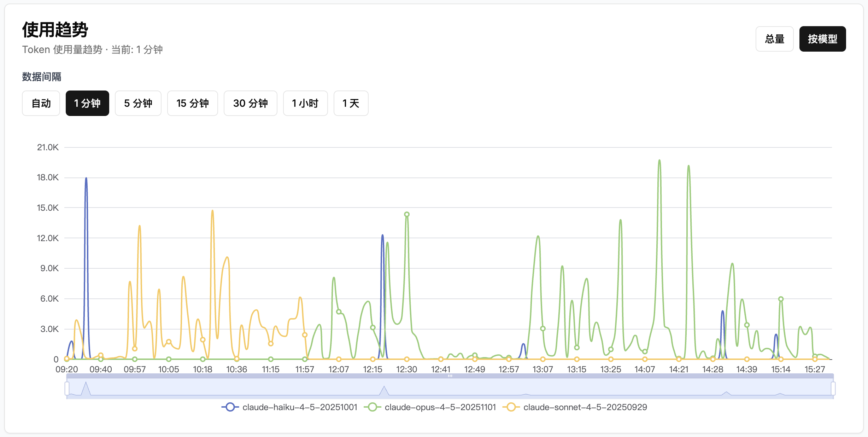Select the 自动 interval option
The width and height of the screenshot is (868, 437).
click(41, 103)
